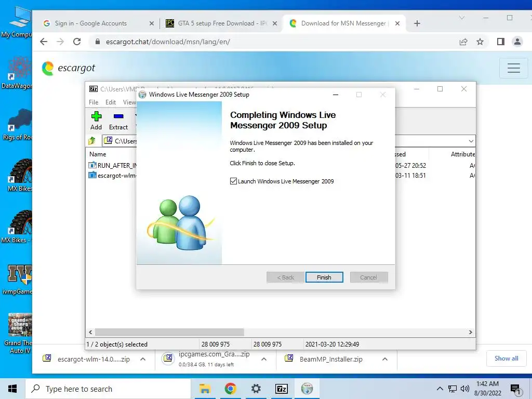Viewport: 532px width, 399px height.
Task: Click the 7-Zip horizontal scrollbar thumb
Action: point(169,332)
